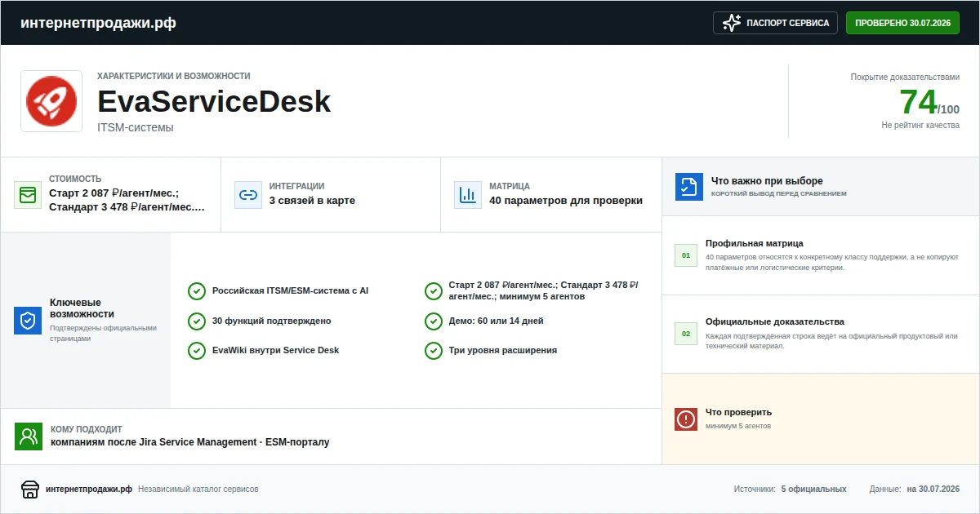Screen dimensions: 980x514
Task: Click Покрытие доказательствами label
Action: (x=905, y=77)
